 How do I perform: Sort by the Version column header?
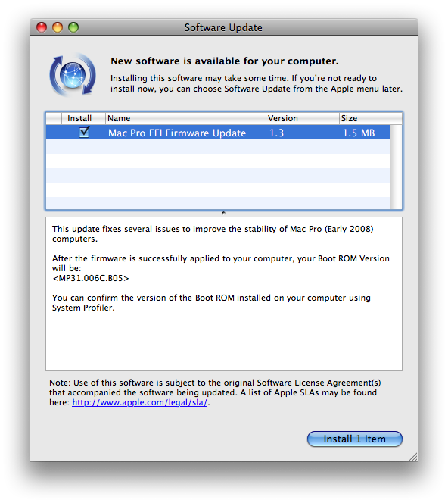coord(303,118)
